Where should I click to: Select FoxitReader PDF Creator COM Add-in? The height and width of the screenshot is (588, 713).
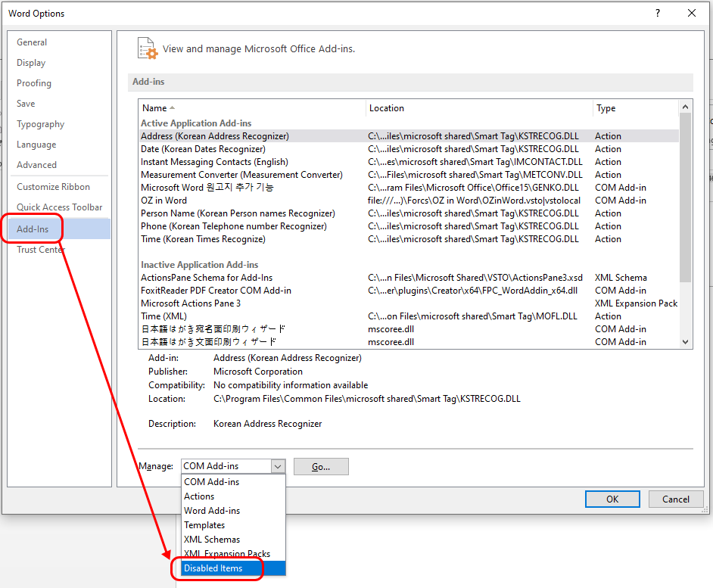tap(409, 291)
